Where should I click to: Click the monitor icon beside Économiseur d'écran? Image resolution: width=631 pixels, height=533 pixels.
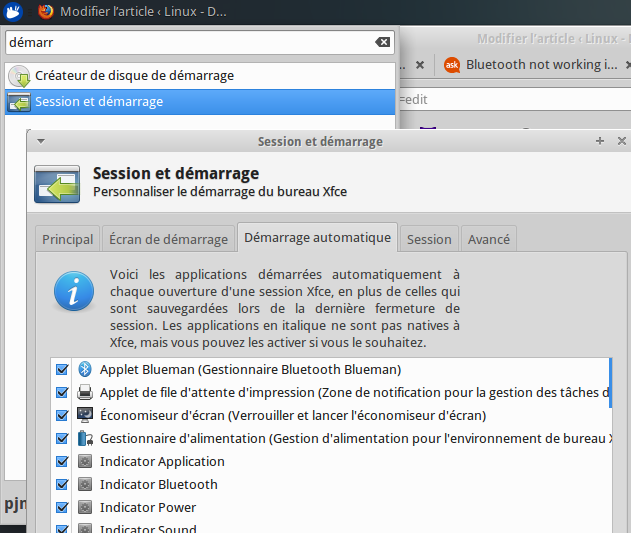pos(85,415)
